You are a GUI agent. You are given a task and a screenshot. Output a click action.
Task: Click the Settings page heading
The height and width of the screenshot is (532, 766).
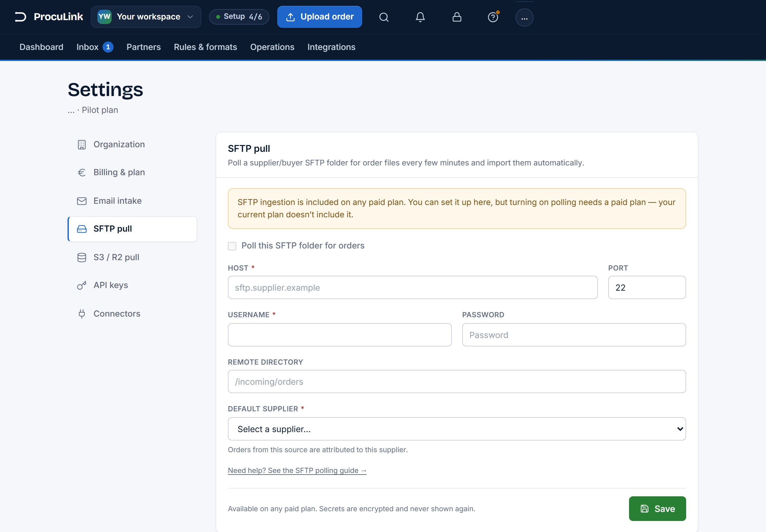click(105, 90)
